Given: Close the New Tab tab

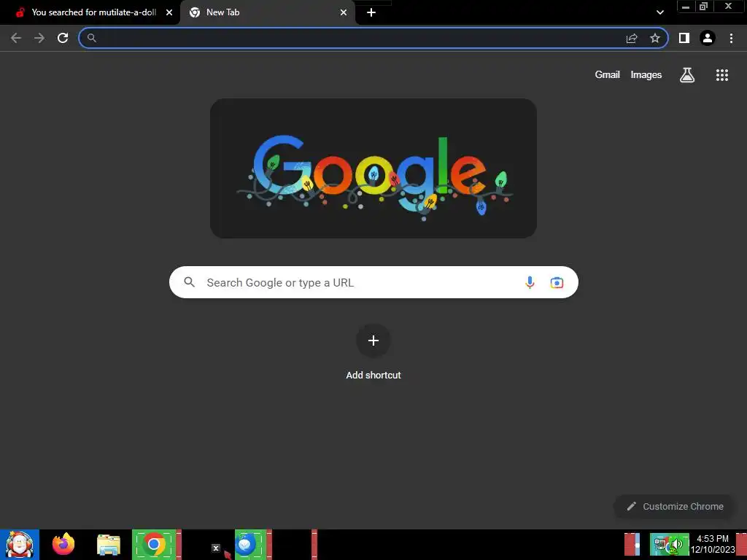Looking at the screenshot, I should [x=344, y=12].
